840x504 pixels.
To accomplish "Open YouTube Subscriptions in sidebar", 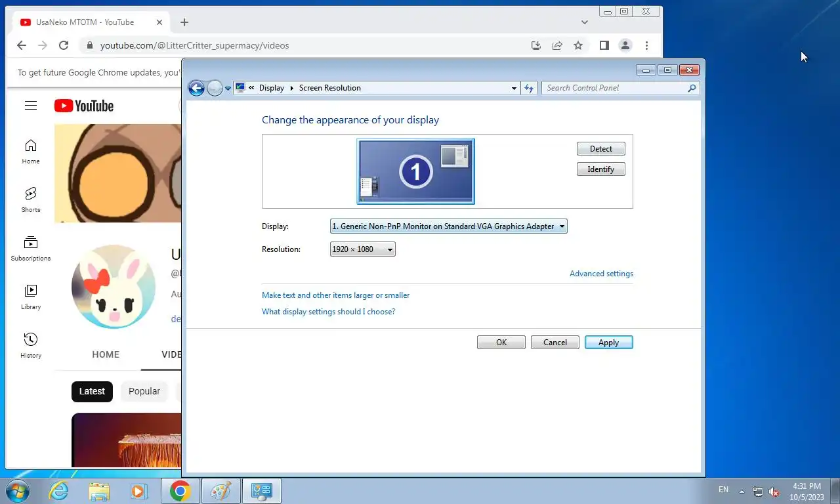I will tap(31, 249).
